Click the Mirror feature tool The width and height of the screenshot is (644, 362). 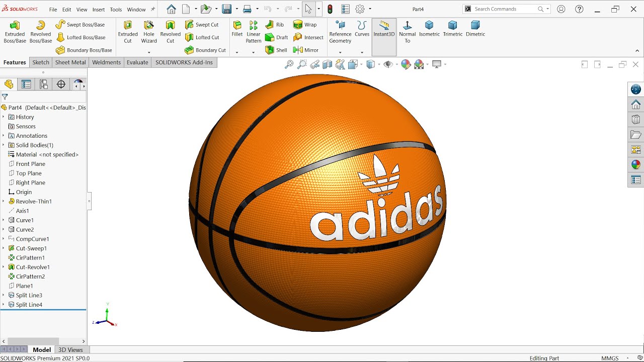(306, 50)
